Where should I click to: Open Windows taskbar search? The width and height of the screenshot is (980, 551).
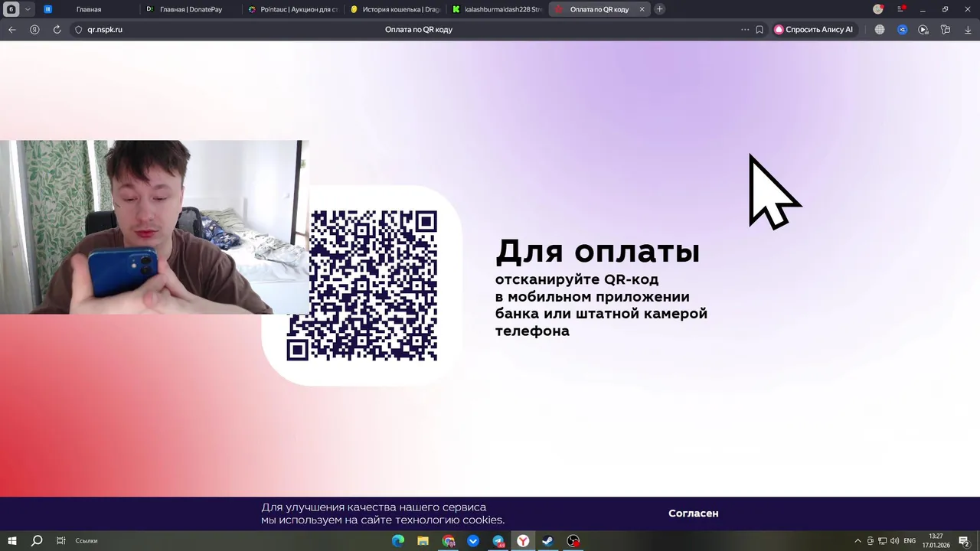36,541
